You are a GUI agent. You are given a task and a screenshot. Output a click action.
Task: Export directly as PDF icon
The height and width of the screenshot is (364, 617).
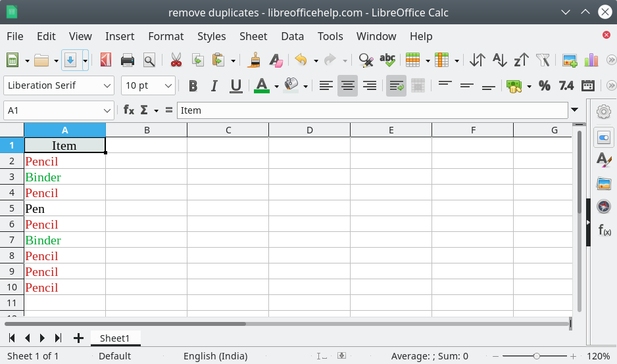tap(105, 60)
